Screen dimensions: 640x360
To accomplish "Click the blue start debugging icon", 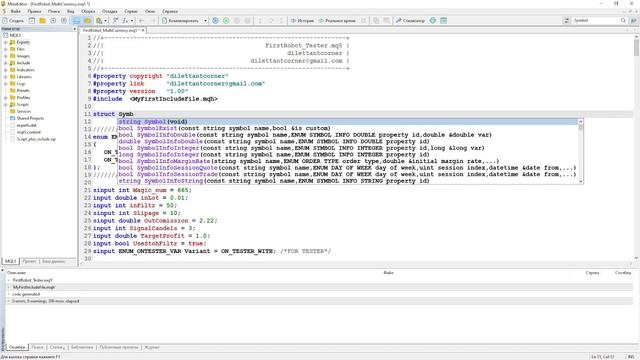I will coord(215,20).
